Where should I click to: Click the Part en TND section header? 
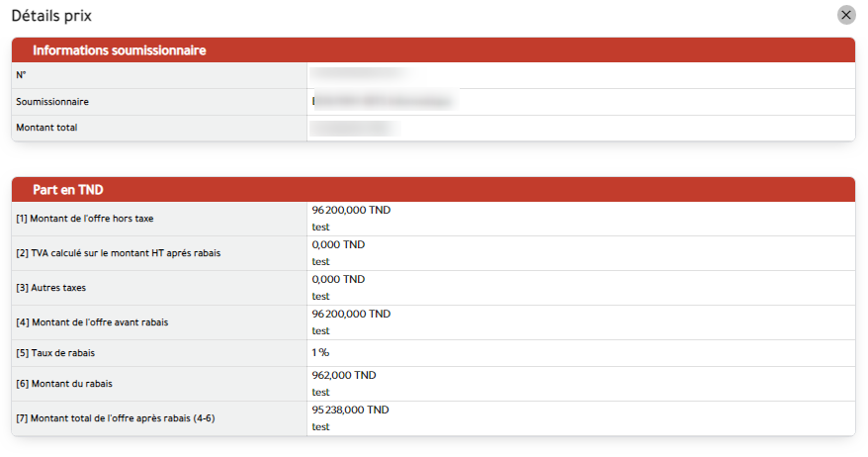click(x=68, y=190)
